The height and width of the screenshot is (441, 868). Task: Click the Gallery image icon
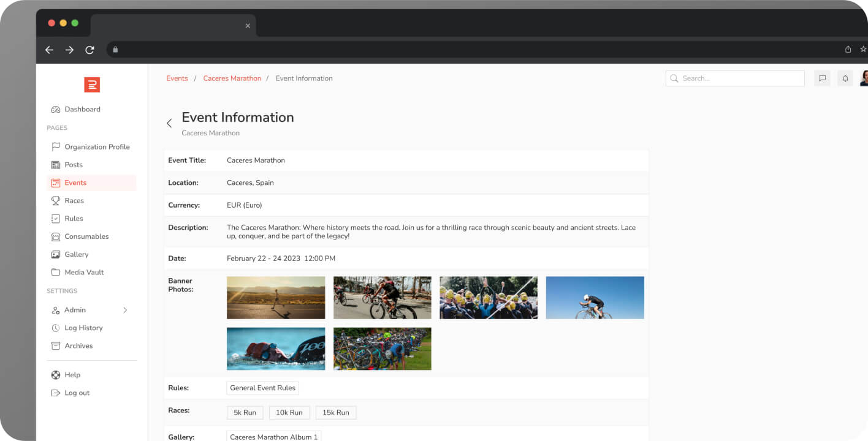[56, 254]
